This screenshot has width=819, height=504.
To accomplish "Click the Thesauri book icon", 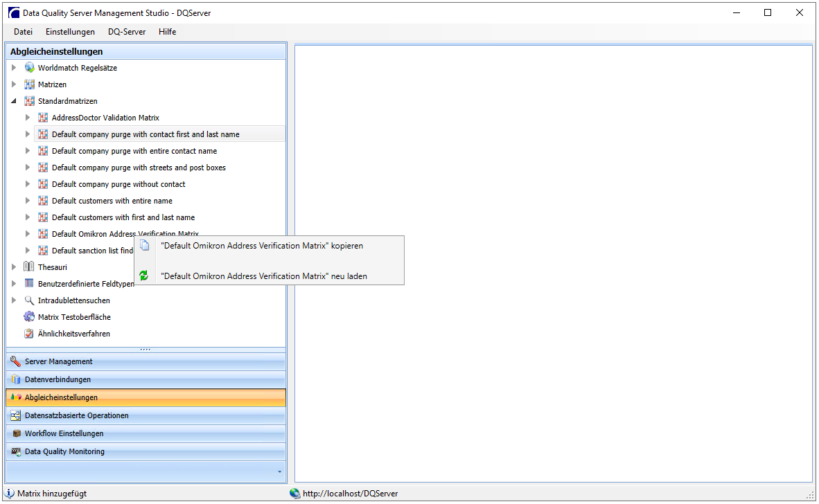I will pyautogui.click(x=29, y=267).
